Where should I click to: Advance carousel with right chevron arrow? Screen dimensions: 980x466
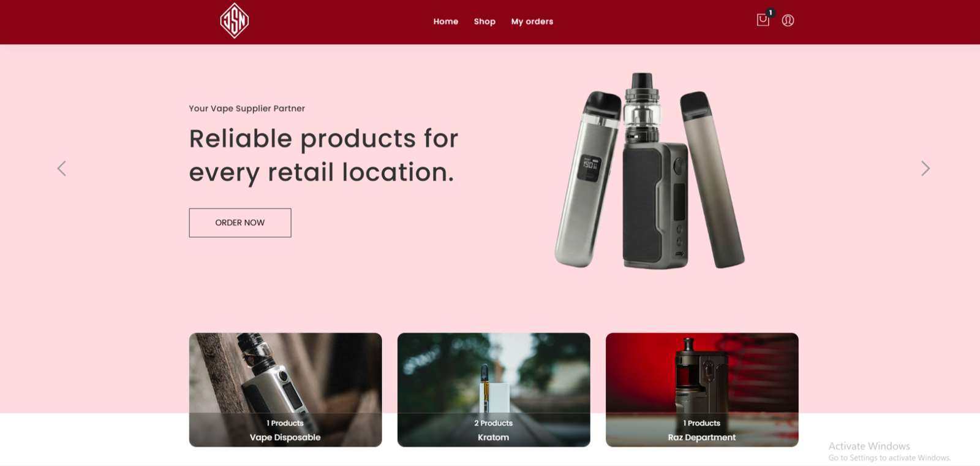tap(925, 169)
